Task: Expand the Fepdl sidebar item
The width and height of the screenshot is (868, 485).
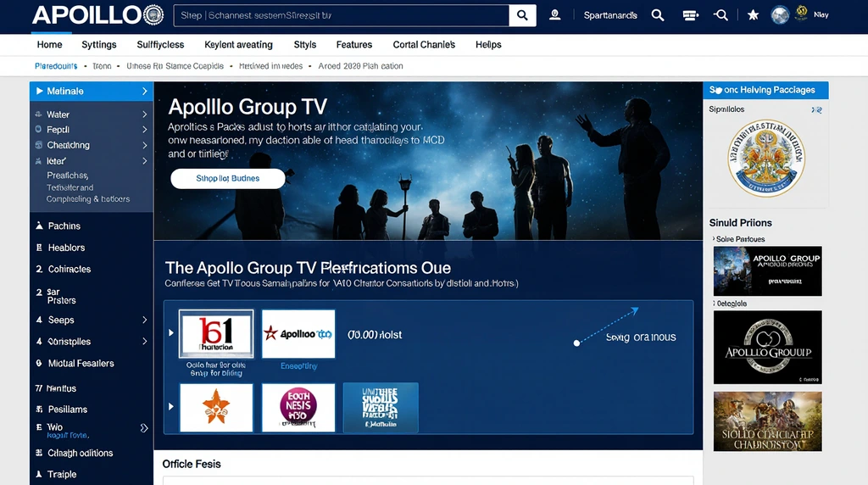Action: [x=144, y=130]
